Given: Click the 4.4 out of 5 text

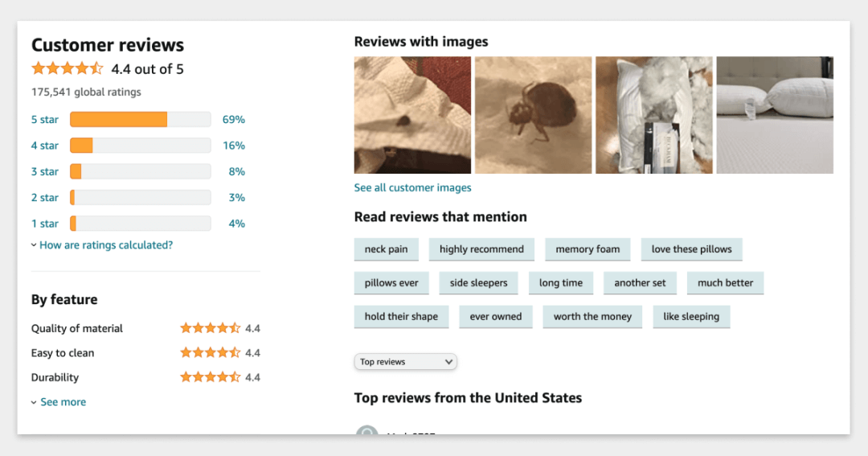Looking at the screenshot, I should [x=147, y=69].
